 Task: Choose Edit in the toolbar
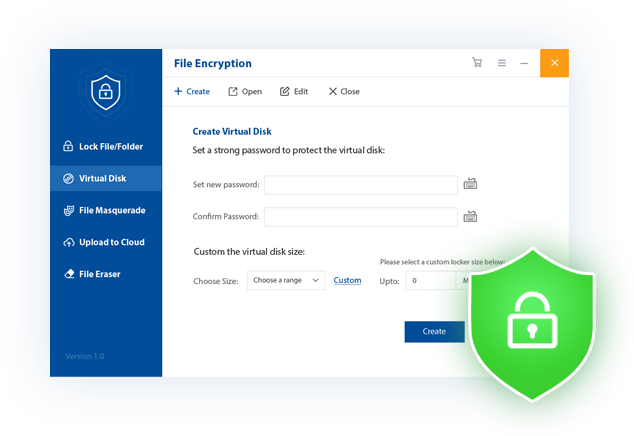(x=294, y=91)
